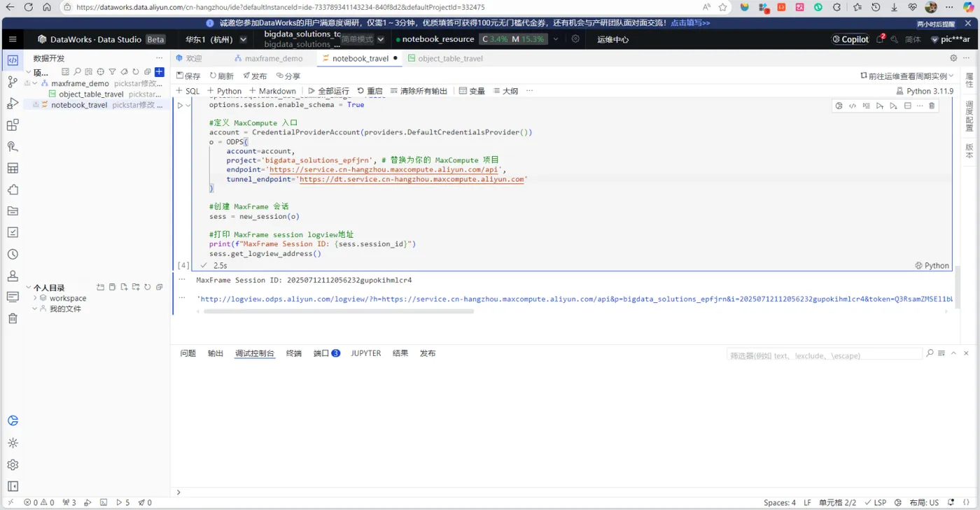The image size is (980, 510).
Task: Click the Copilot icon in the cell toolbar
Action: 839,106
